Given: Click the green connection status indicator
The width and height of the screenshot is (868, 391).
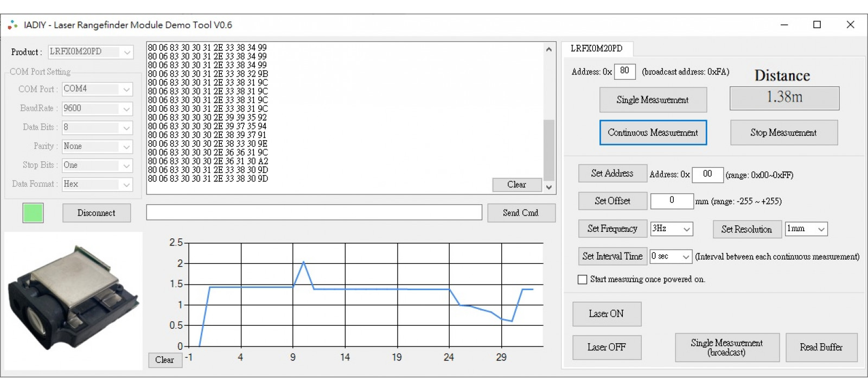Looking at the screenshot, I should pos(33,213).
